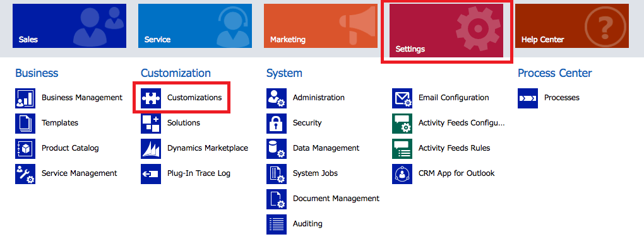Open the Customizations puzzle-piece icon

[151, 98]
